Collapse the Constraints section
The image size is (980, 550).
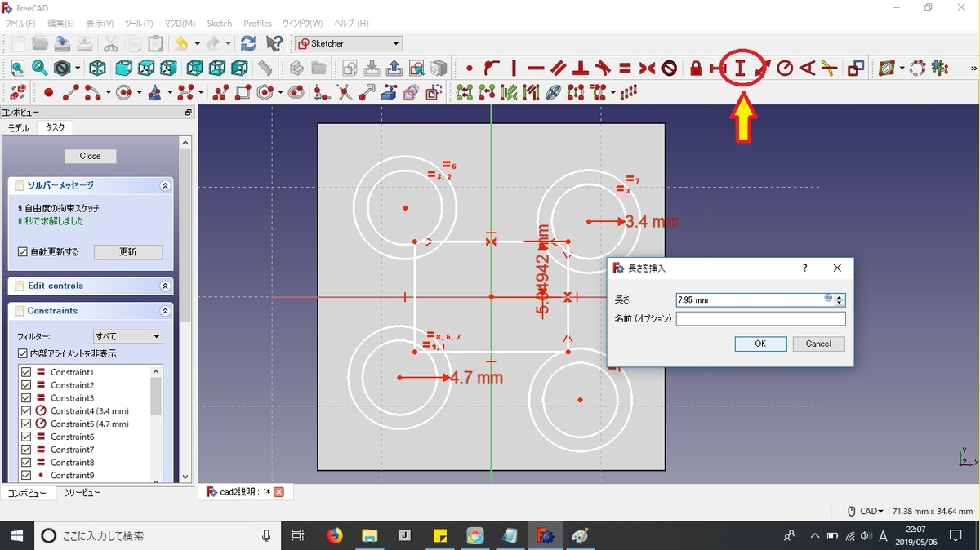[x=165, y=311]
